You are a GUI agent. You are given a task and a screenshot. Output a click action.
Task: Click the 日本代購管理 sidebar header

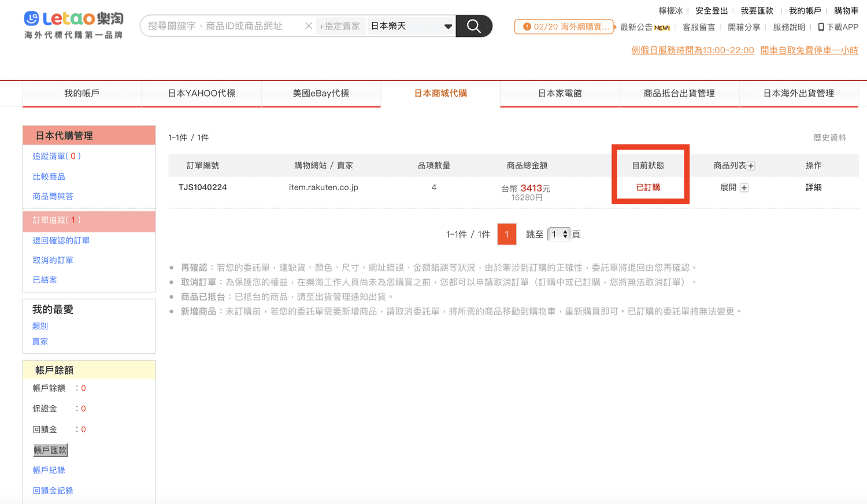[89, 135]
